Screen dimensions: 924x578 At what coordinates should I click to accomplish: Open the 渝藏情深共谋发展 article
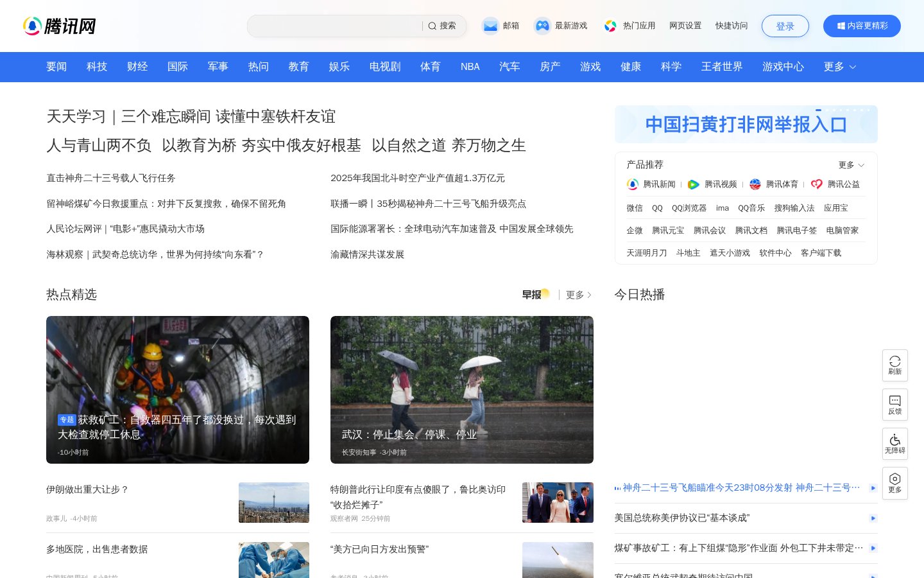(367, 254)
